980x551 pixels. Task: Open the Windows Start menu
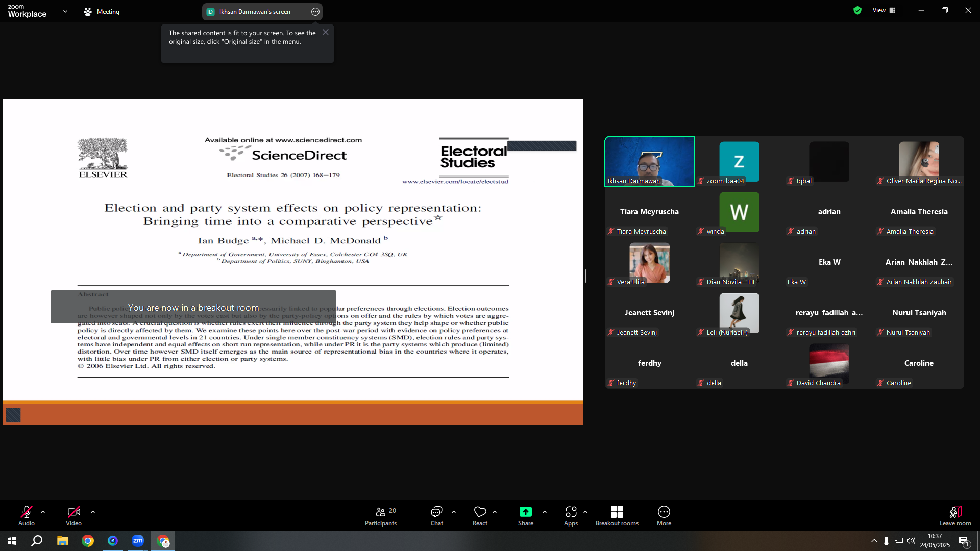coord(12,541)
